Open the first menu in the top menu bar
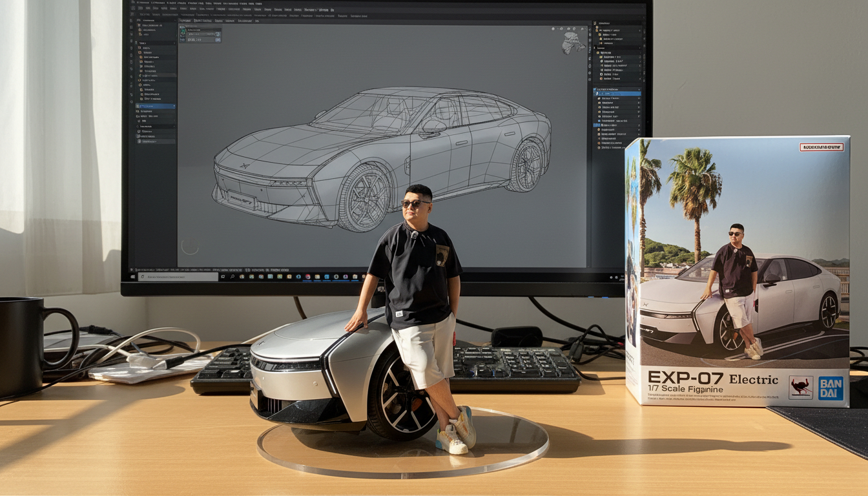The width and height of the screenshot is (868, 496). [x=143, y=3]
